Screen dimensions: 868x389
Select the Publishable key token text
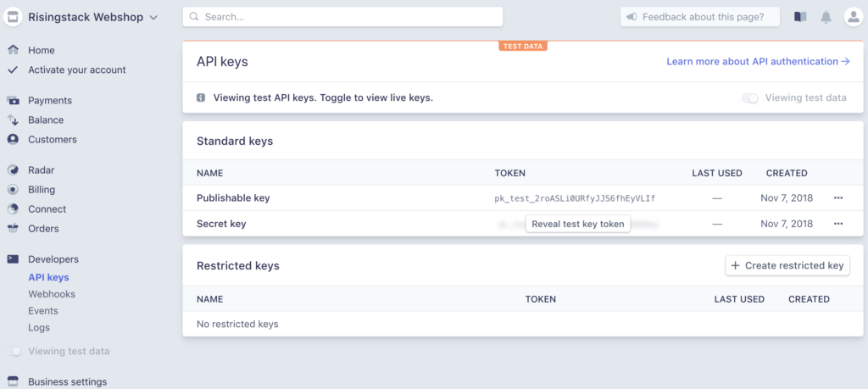click(x=575, y=198)
